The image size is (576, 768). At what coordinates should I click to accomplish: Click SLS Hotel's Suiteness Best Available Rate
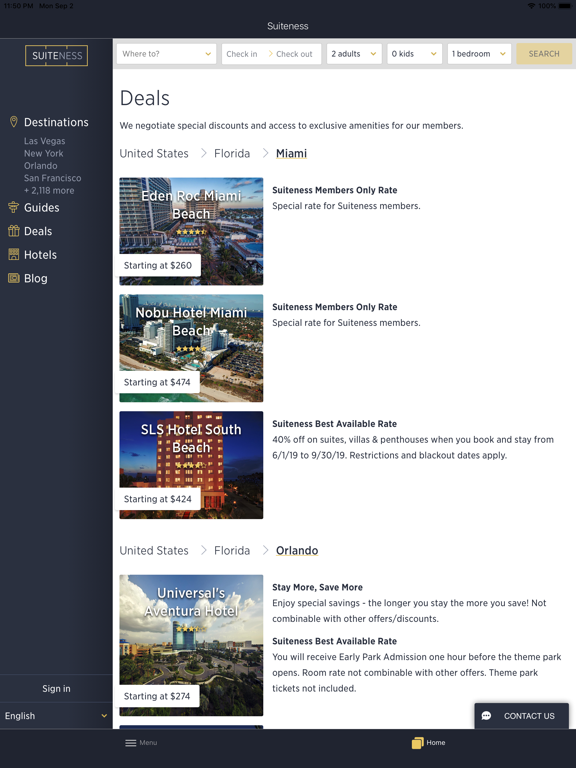click(335, 424)
